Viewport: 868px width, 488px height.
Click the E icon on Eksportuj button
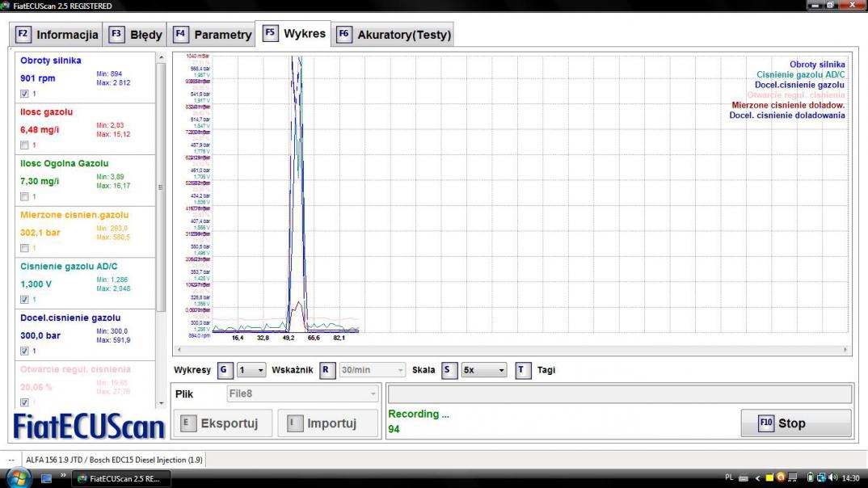pos(188,424)
